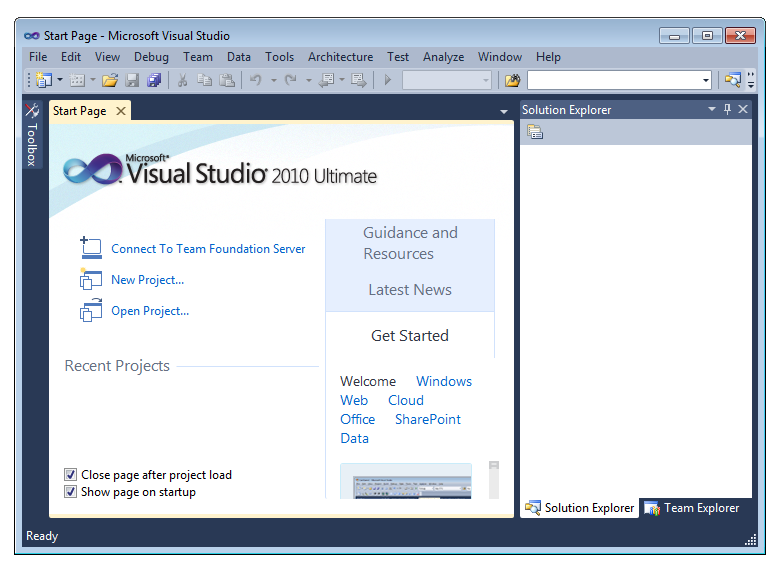The width and height of the screenshot is (778, 568).
Task: Click the Properties icon in Solution Explorer panel
Action: click(x=535, y=132)
